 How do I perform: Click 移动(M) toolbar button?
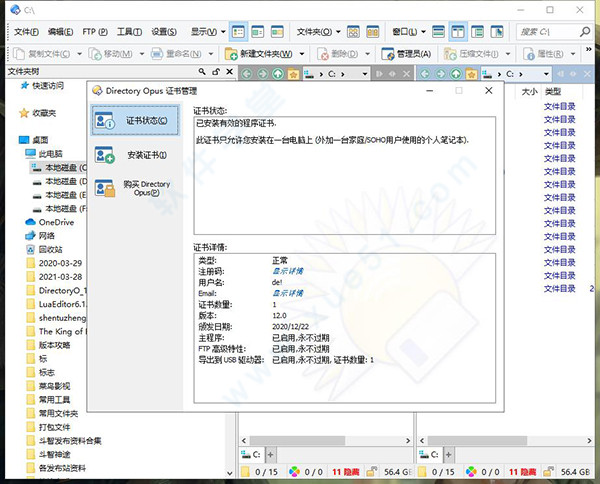[x=111, y=54]
